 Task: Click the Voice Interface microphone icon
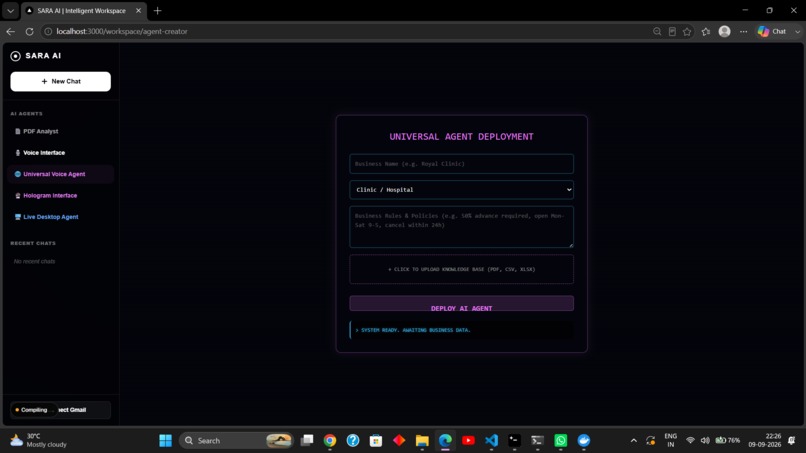(x=17, y=153)
